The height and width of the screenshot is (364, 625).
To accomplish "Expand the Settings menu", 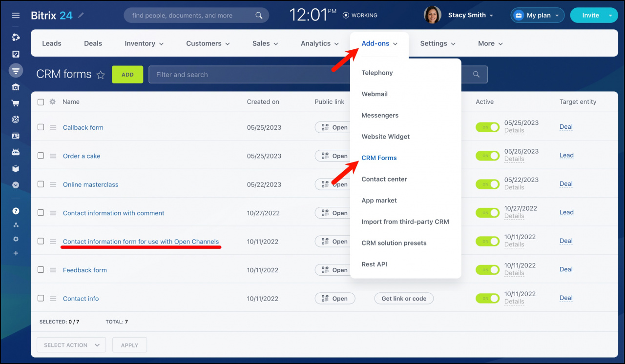I will pyautogui.click(x=438, y=43).
